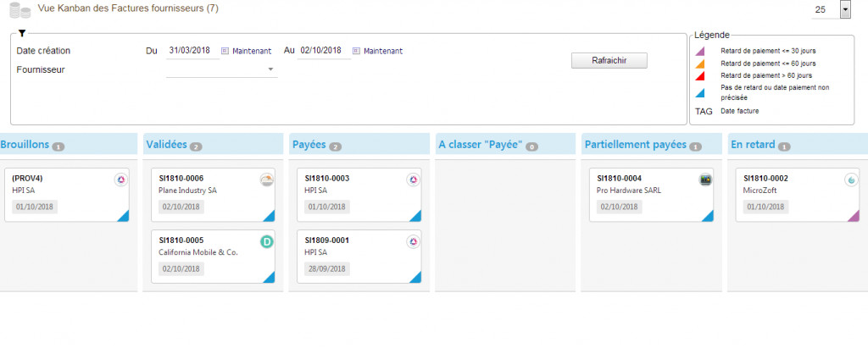This screenshot has height=348, width=868.
Task: Open the Fournisseur dropdown
Action: (222, 69)
